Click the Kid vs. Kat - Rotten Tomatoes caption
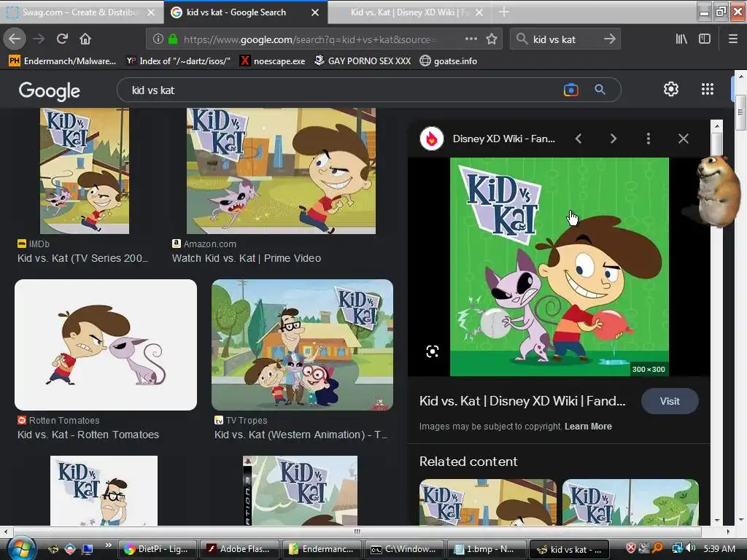Screen dimensions: 747x560 click(x=88, y=435)
